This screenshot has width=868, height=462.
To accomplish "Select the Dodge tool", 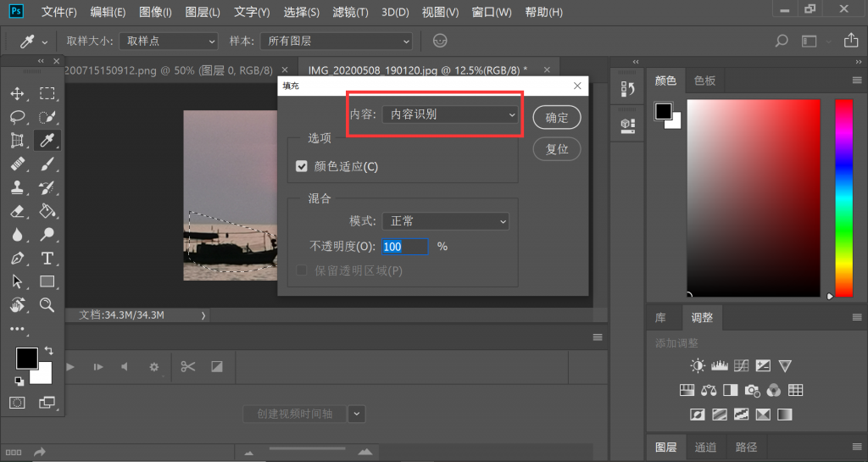I will (x=47, y=235).
